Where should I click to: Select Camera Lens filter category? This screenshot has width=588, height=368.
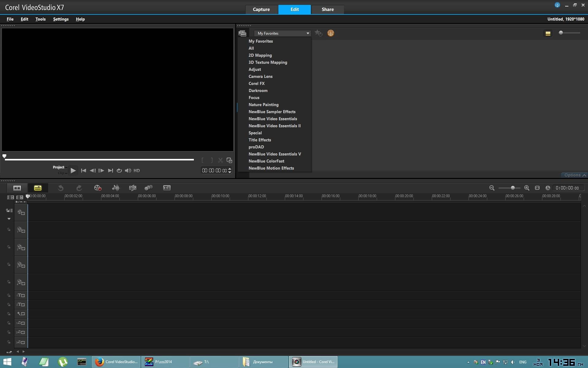pyautogui.click(x=260, y=76)
